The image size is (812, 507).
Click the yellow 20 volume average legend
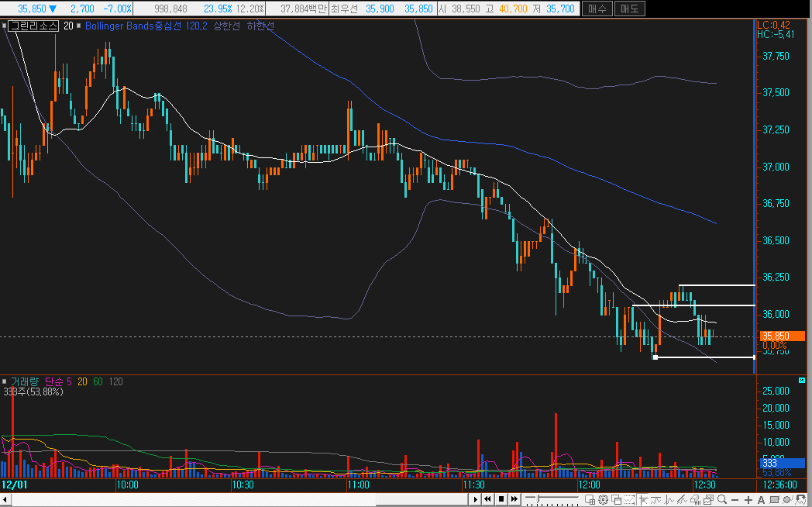(82, 381)
